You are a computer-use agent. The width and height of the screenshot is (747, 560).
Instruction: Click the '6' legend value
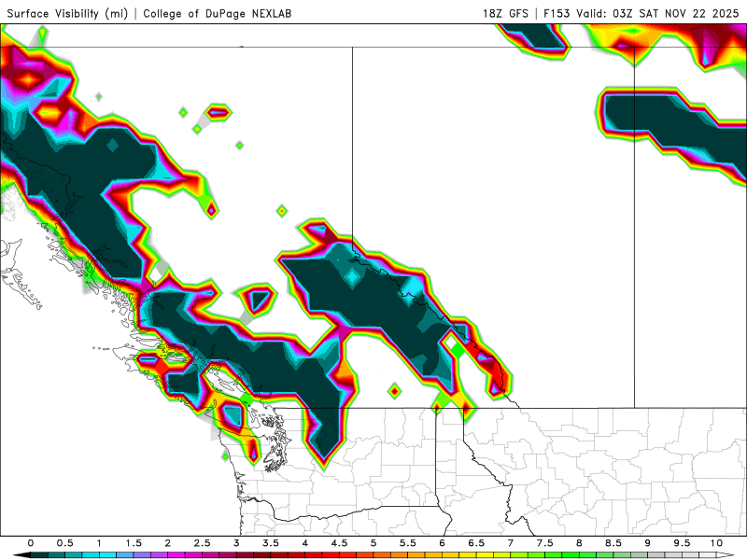pos(442,543)
